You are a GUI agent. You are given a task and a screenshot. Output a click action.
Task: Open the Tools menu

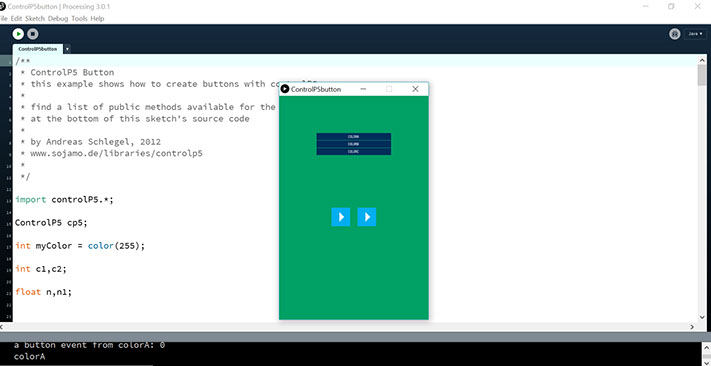pos(79,19)
